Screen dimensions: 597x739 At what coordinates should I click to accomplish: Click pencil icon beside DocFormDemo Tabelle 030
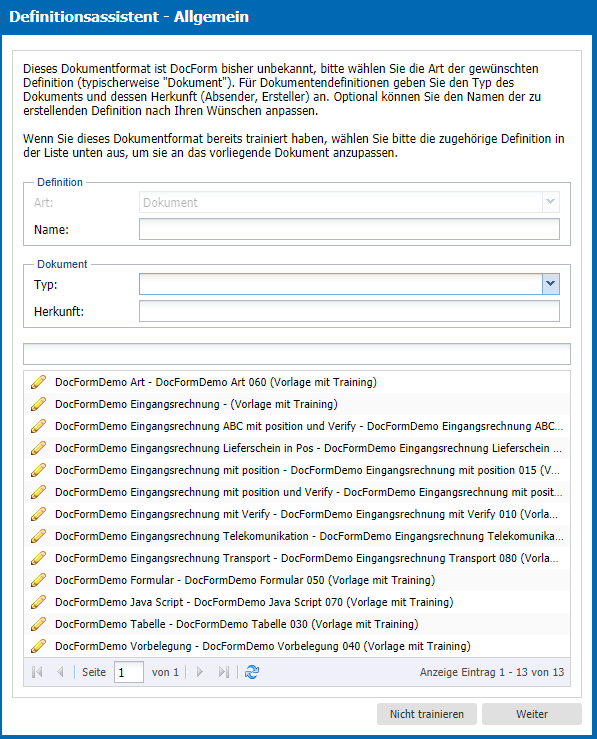click(x=38, y=624)
